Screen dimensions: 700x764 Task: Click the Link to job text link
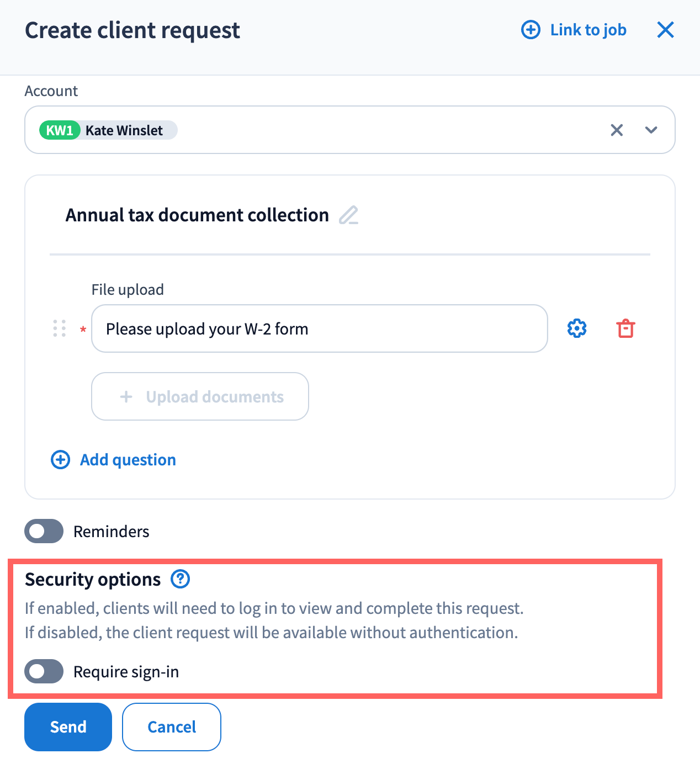pos(588,30)
